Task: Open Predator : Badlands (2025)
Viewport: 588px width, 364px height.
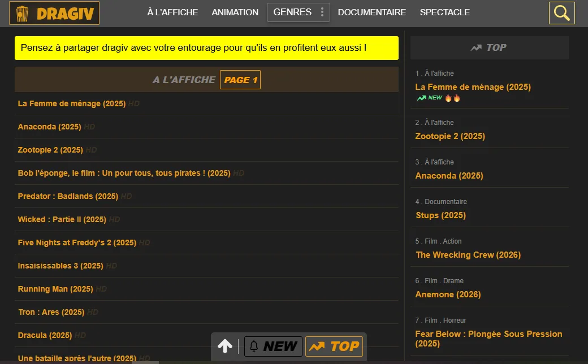Action: tap(68, 197)
